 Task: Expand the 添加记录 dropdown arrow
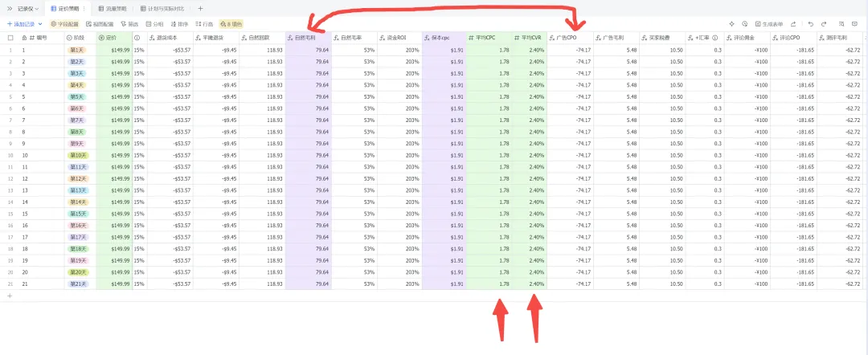pyautogui.click(x=40, y=24)
